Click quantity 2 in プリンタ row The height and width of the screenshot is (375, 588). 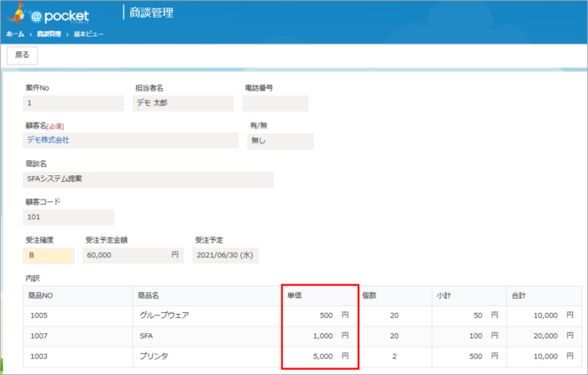pos(396,357)
